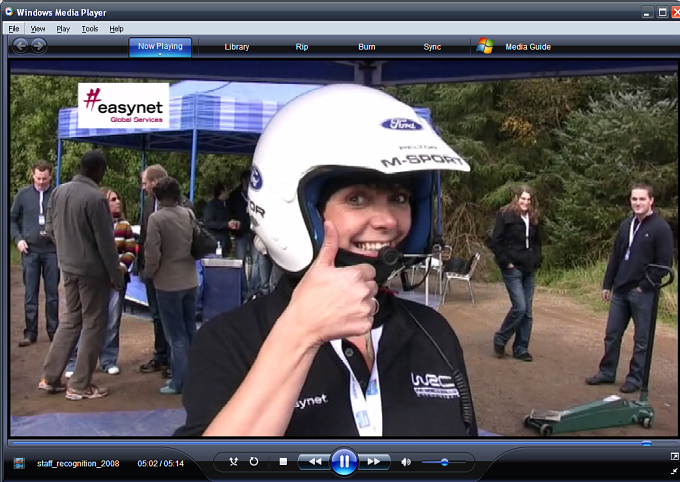Turn on shuffle mode
This screenshot has height=482, width=680.
pyautogui.click(x=233, y=462)
